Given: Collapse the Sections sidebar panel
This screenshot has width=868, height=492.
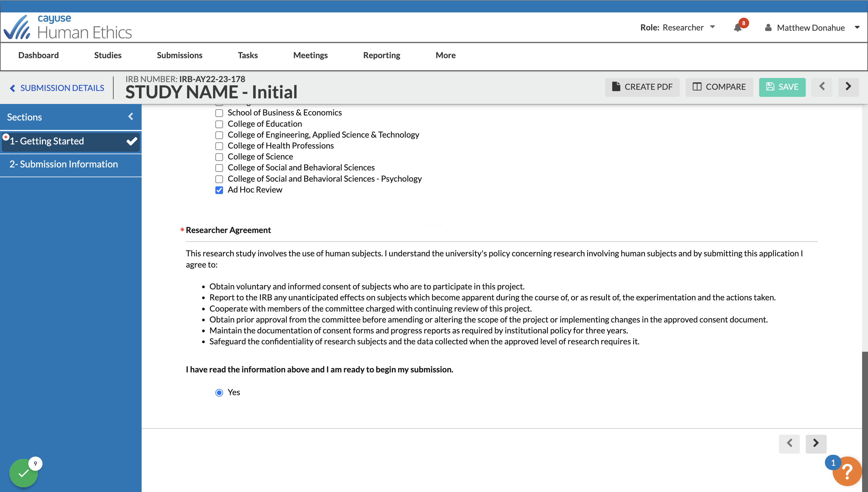Looking at the screenshot, I should pyautogui.click(x=131, y=117).
